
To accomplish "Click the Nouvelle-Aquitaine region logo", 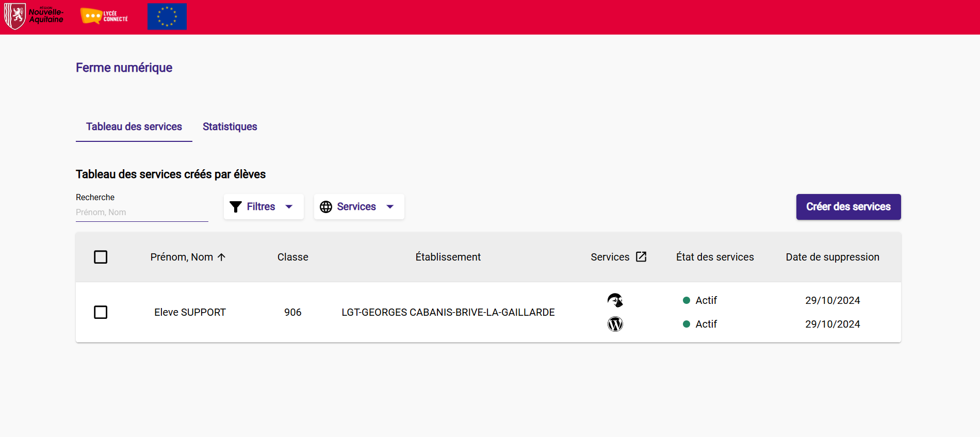I will [x=34, y=16].
